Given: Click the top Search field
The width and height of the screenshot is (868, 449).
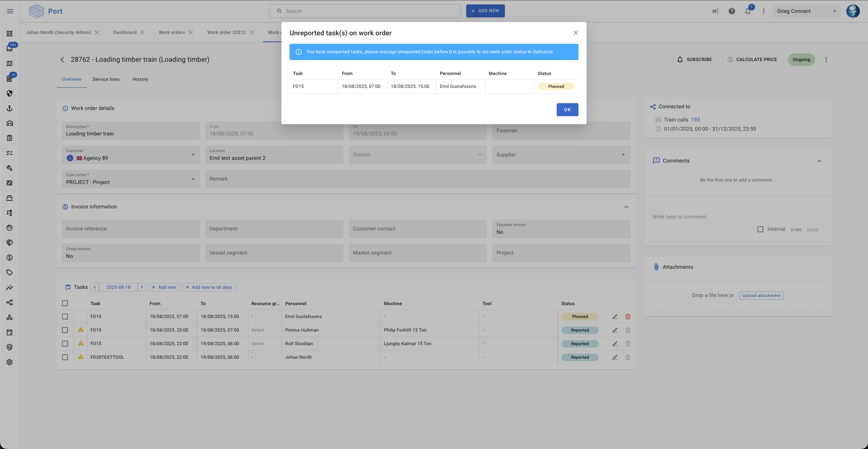Looking at the screenshot, I should click(365, 11).
